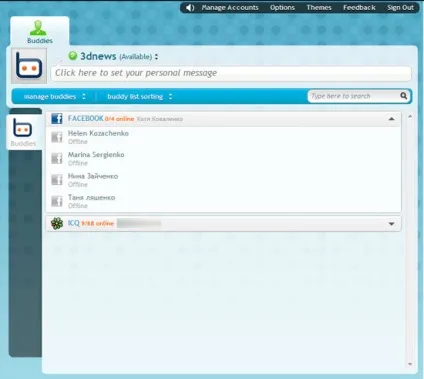Collapse the Facebook group
The image size is (424, 379).
click(x=392, y=119)
